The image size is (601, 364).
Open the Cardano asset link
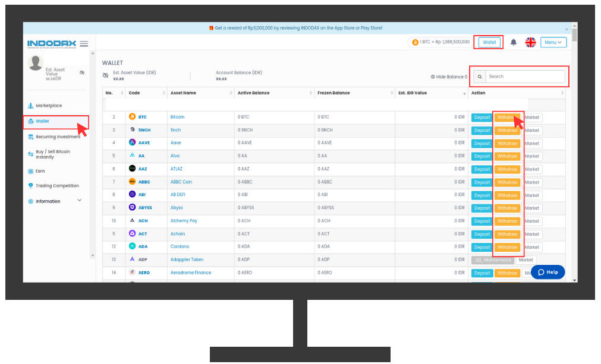180,246
